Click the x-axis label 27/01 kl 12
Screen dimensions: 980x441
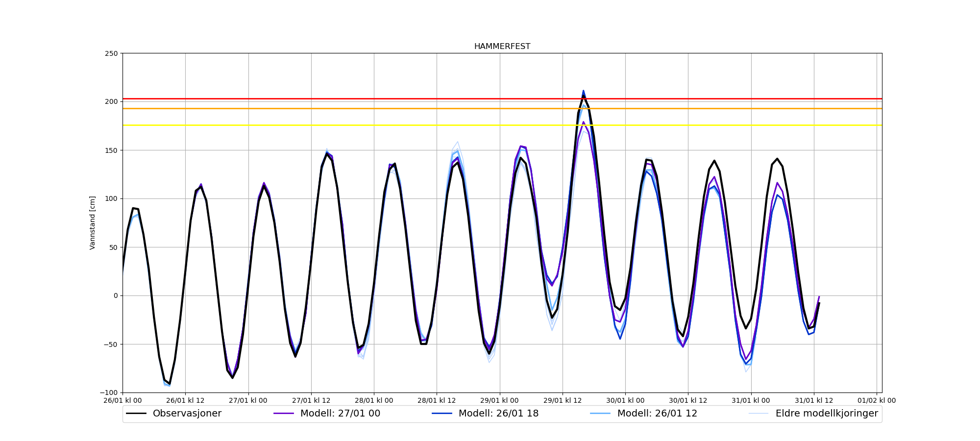point(311,400)
